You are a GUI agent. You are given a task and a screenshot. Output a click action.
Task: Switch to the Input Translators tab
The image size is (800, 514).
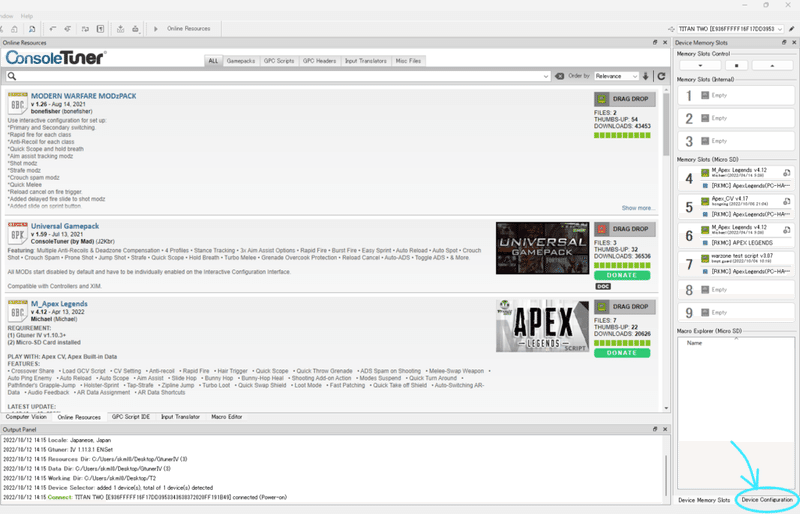(366, 61)
